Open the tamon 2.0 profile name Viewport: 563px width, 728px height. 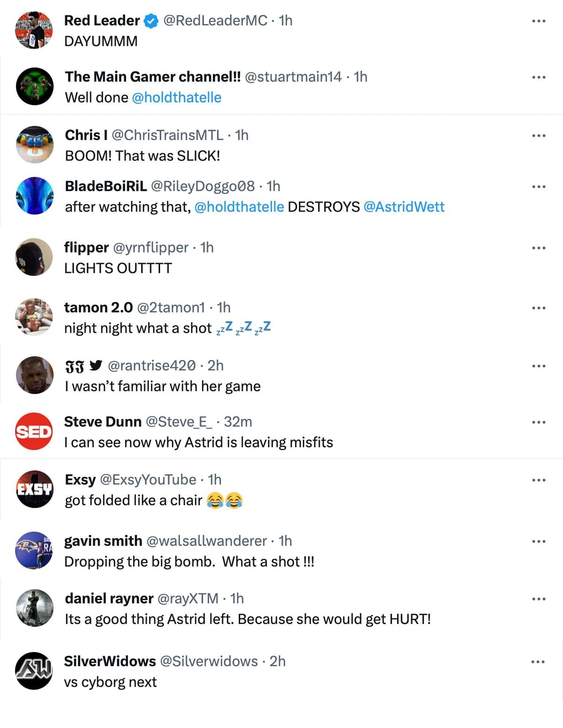coord(99,308)
